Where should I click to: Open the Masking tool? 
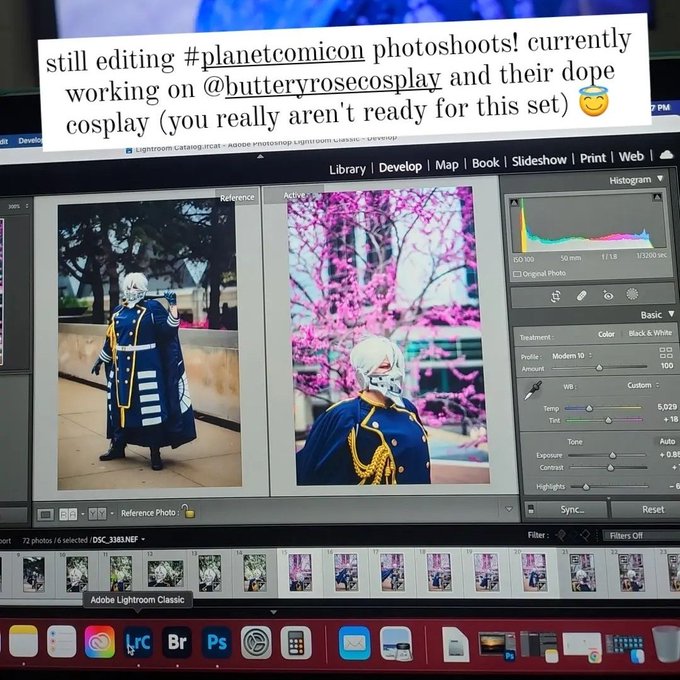[632, 294]
